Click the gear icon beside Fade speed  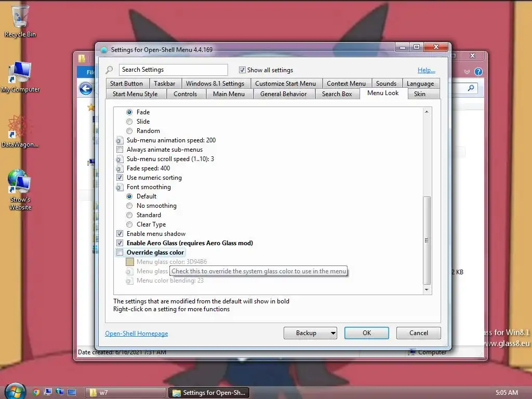tap(119, 168)
